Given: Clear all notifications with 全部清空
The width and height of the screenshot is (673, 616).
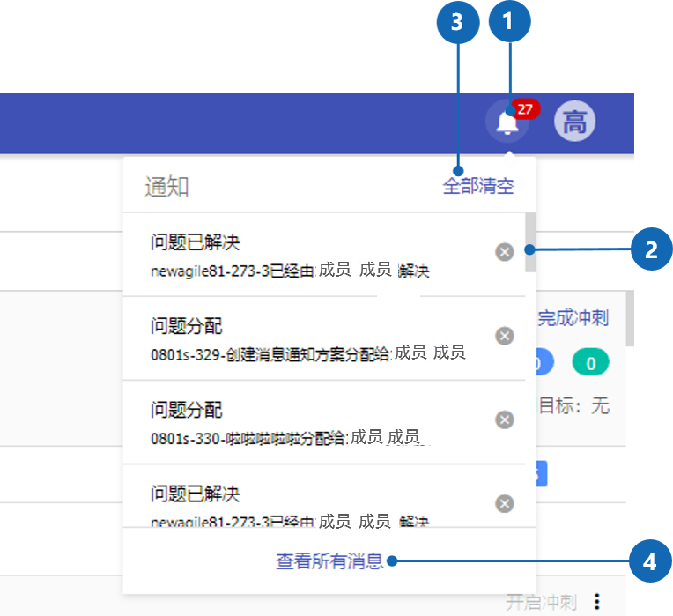Looking at the screenshot, I should coord(477,186).
